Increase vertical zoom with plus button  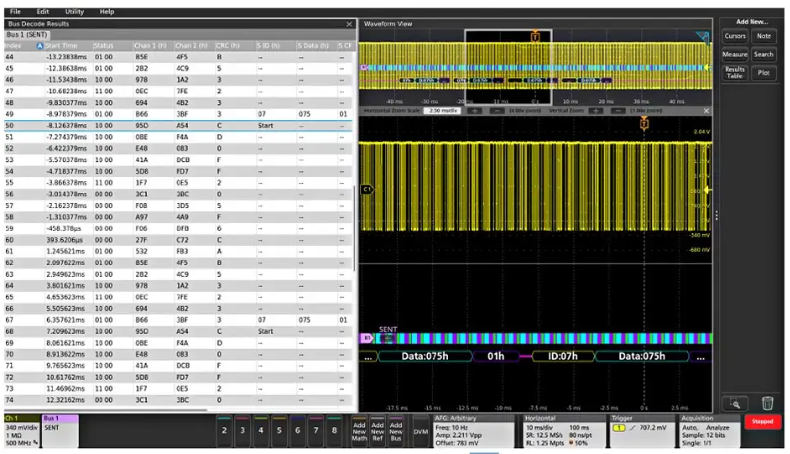click(596, 110)
